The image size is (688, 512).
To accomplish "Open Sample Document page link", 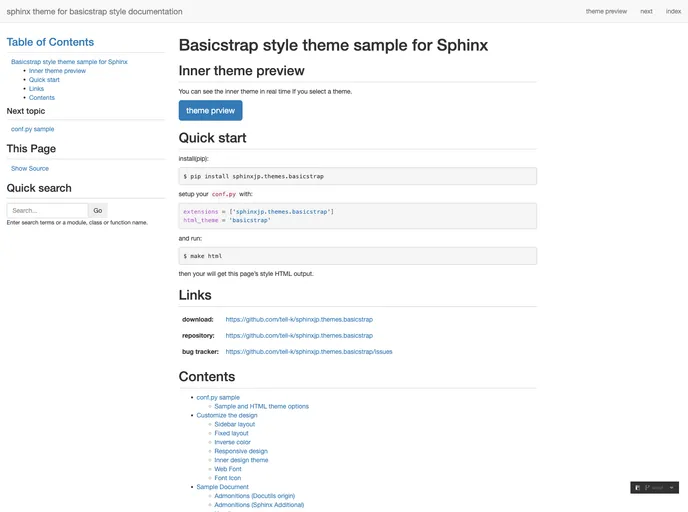I will 222,487.
